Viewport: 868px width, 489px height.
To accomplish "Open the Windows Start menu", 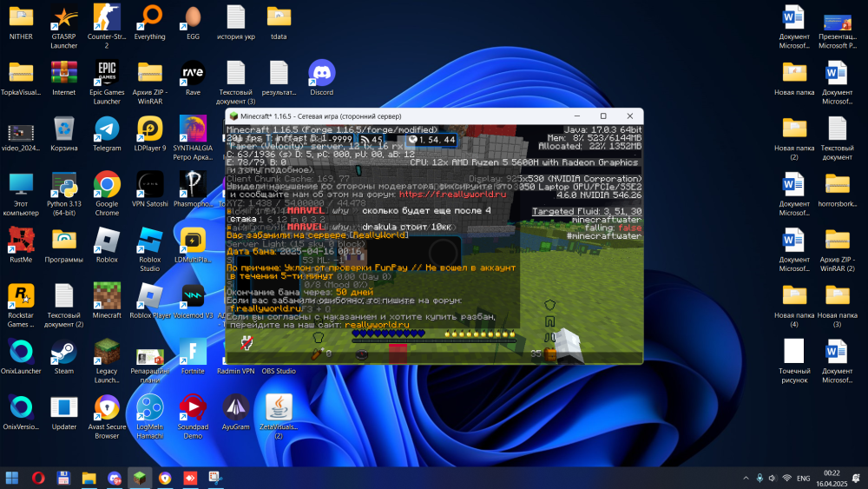I will 11,478.
